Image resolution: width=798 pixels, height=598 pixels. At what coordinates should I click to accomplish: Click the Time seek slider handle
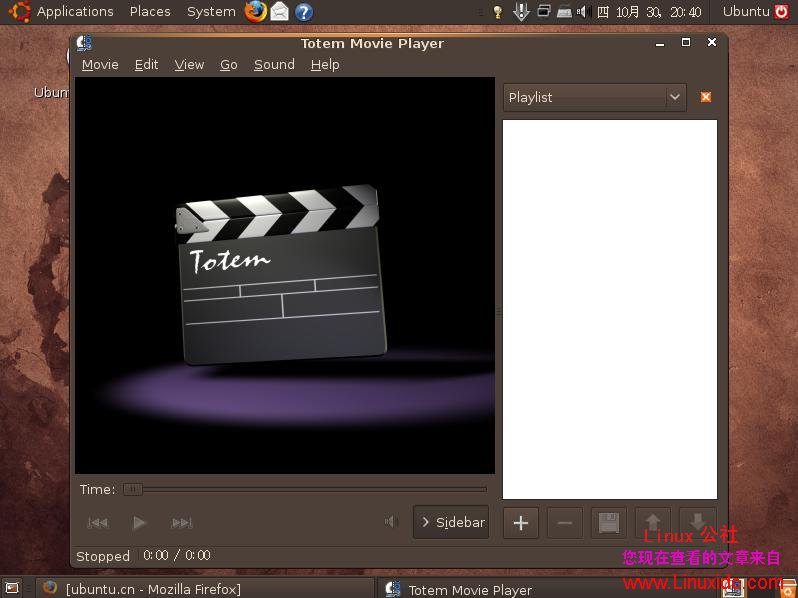tap(133, 489)
